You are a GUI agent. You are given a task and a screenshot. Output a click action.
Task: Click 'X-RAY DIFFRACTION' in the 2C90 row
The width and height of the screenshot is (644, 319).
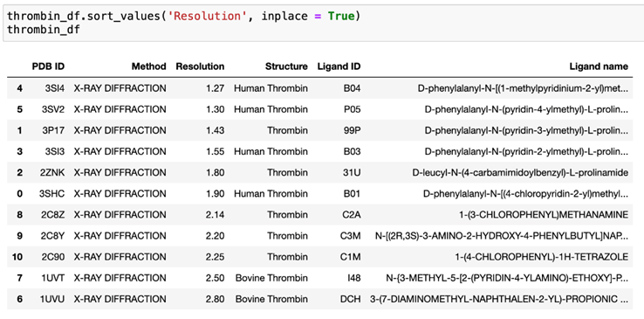[x=120, y=257]
